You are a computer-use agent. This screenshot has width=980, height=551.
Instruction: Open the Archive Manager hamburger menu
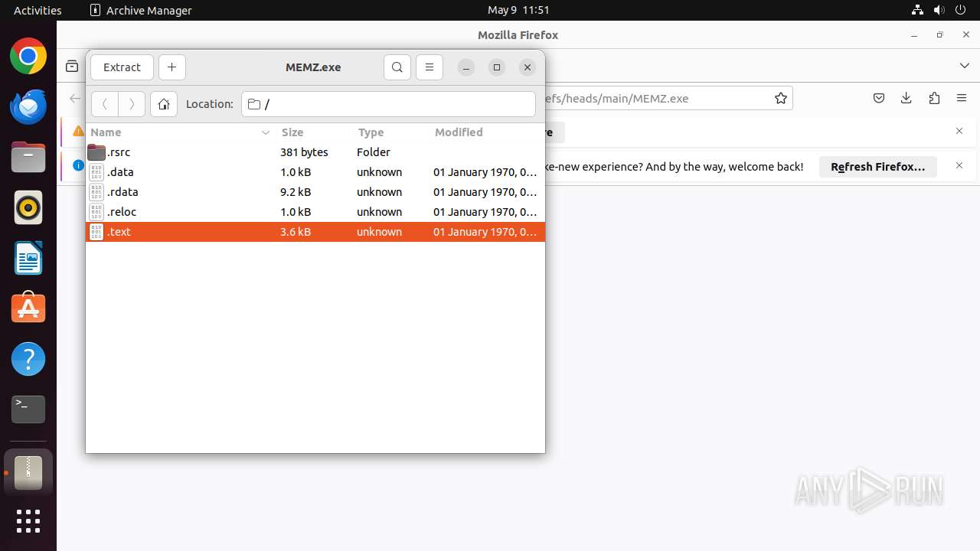click(430, 67)
